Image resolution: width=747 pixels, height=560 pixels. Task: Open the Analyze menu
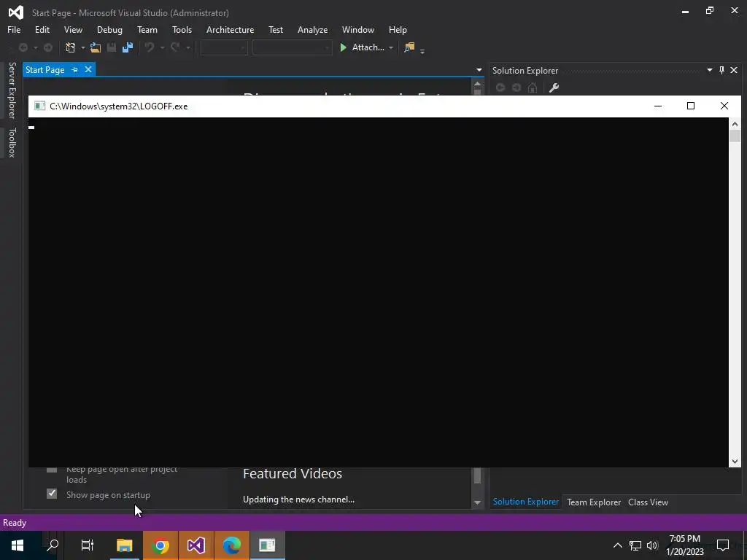pyautogui.click(x=312, y=29)
